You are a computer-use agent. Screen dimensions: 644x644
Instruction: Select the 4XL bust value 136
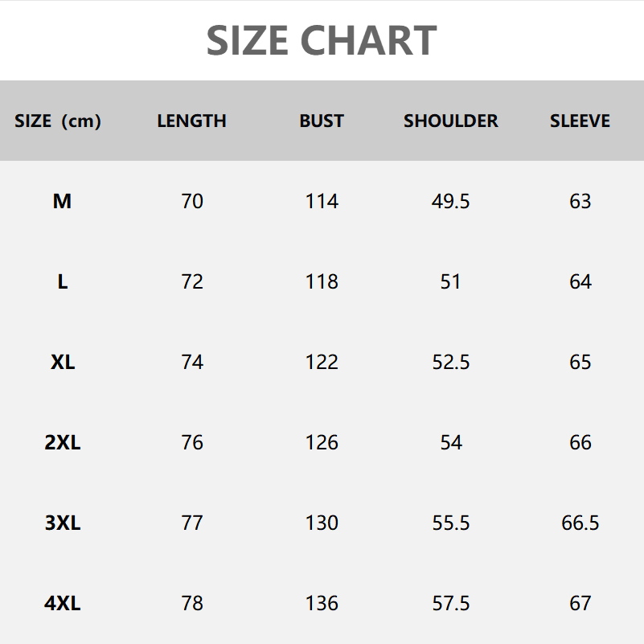322,603
